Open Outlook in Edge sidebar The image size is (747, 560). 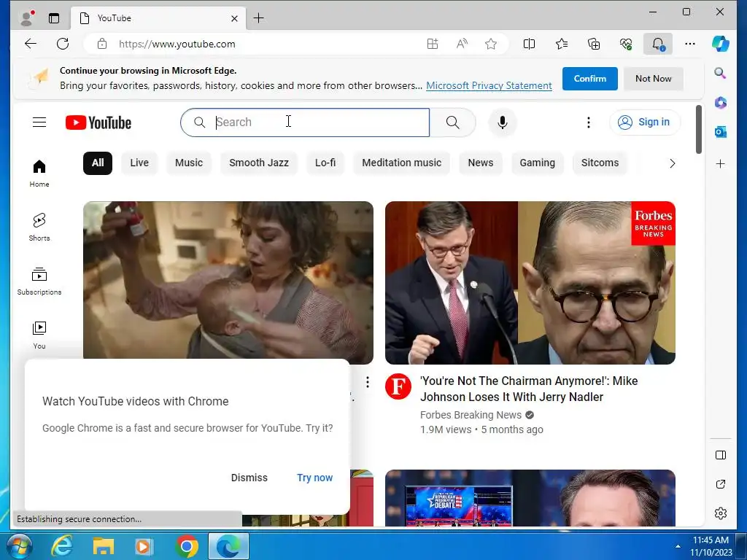click(720, 132)
